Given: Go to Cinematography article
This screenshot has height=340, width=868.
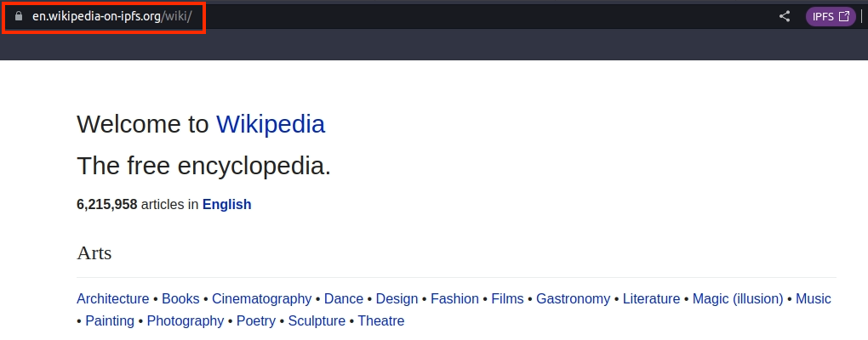Looking at the screenshot, I should coord(262,299).
